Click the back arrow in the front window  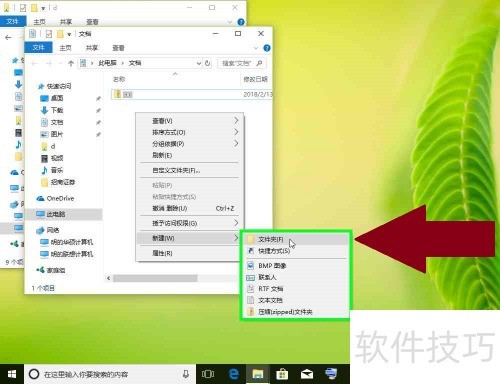click(x=34, y=63)
